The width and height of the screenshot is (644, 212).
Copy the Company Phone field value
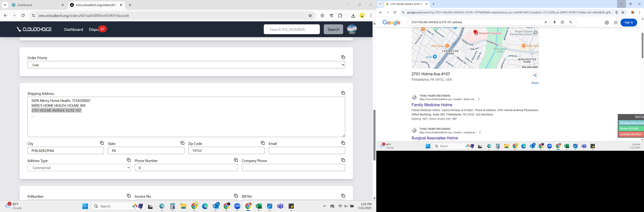pyautogui.click(x=343, y=160)
